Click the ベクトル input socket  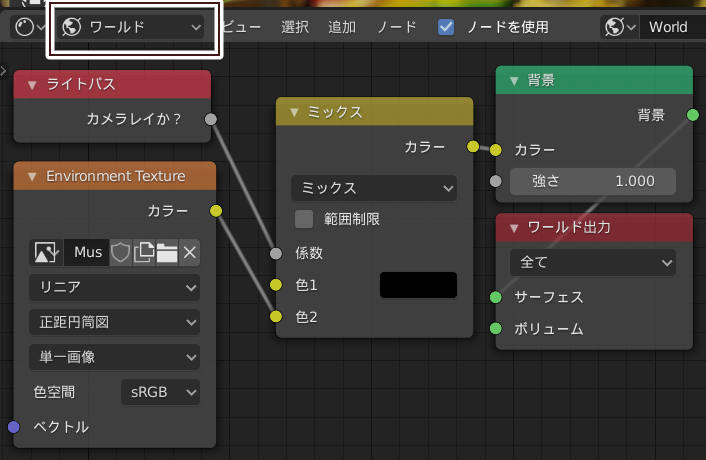(x=14, y=427)
